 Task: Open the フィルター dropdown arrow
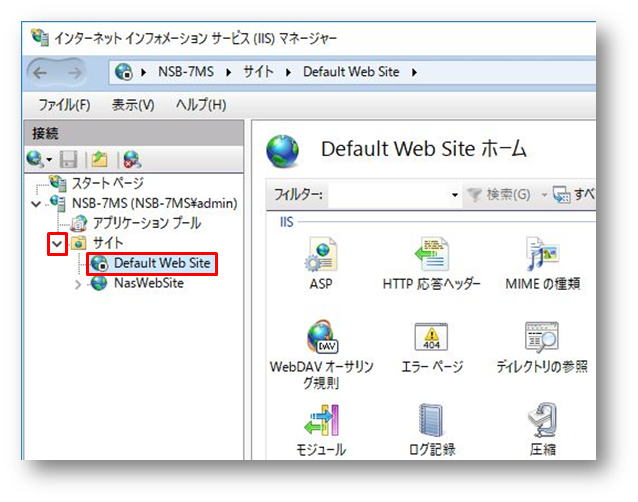tap(455, 195)
